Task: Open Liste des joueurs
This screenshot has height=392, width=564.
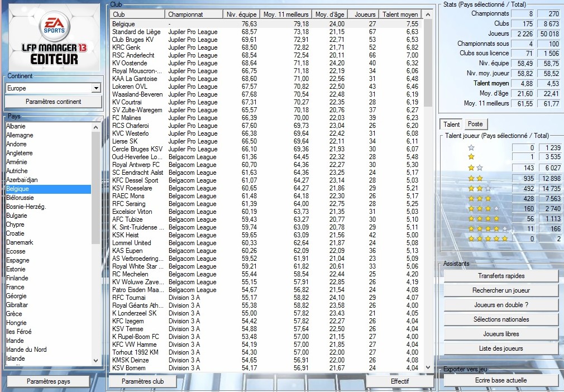Action: 501,348
